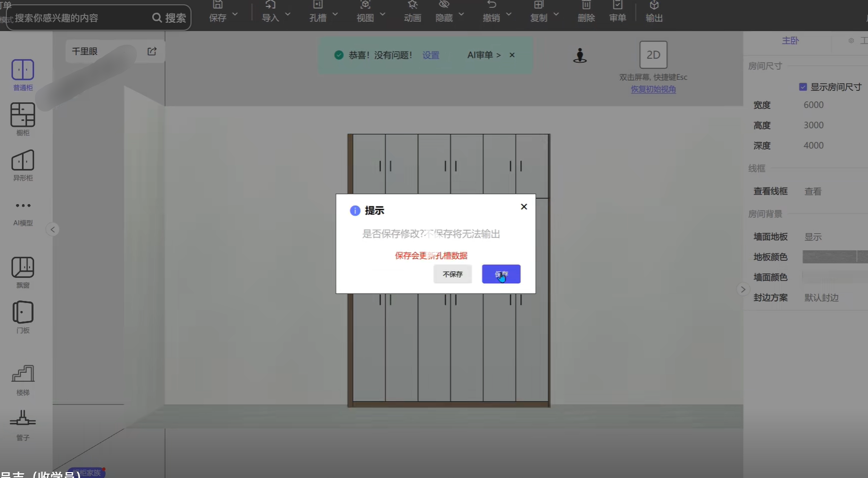The width and height of the screenshot is (868, 478).
Task: Select the 楼梯 stairs icon
Action: pos(23,374)
